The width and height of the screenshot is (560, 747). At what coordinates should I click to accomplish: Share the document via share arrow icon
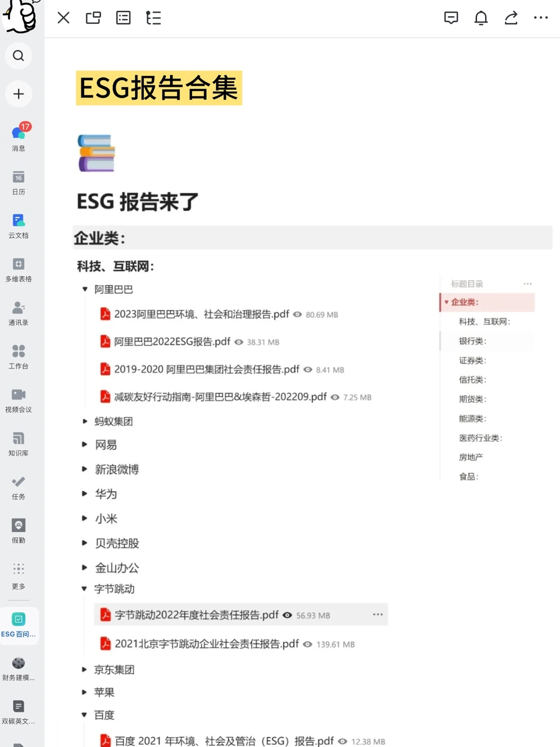(511, 18)
